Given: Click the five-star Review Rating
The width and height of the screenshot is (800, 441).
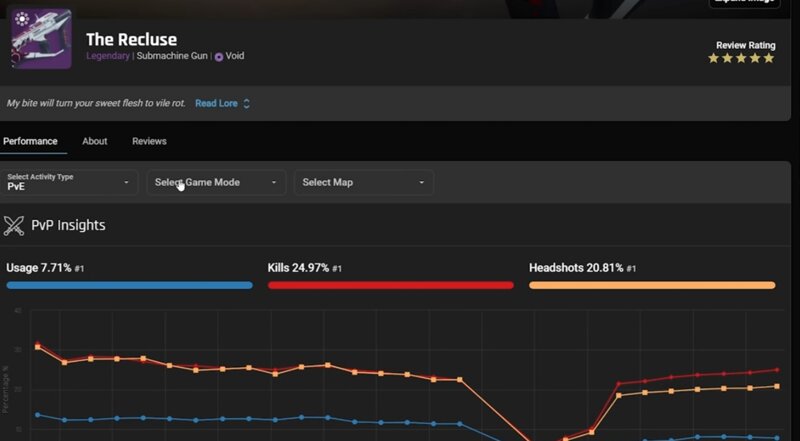Looking at the screenshot, I should tap(741, 59).
